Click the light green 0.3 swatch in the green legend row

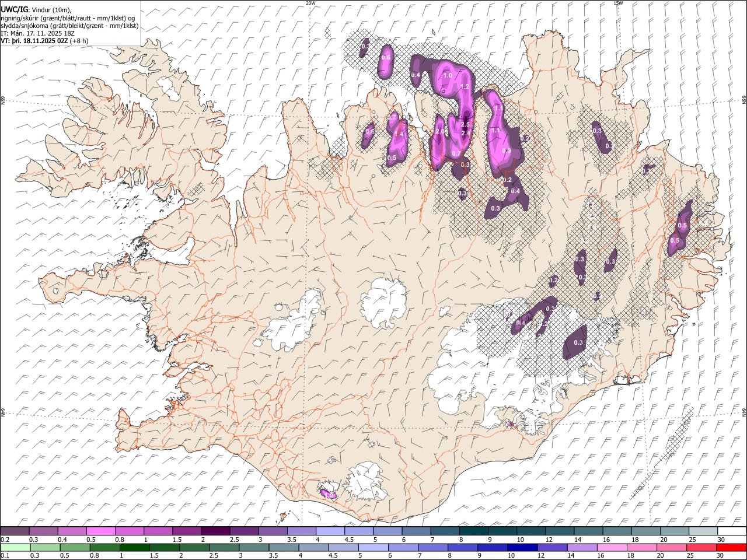(x=45, y=547)
